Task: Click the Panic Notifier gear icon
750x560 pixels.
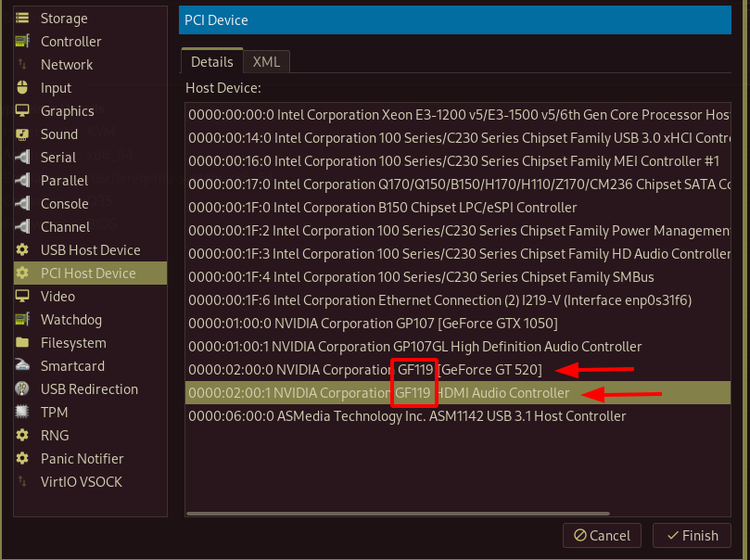Action: pos(22,459)
